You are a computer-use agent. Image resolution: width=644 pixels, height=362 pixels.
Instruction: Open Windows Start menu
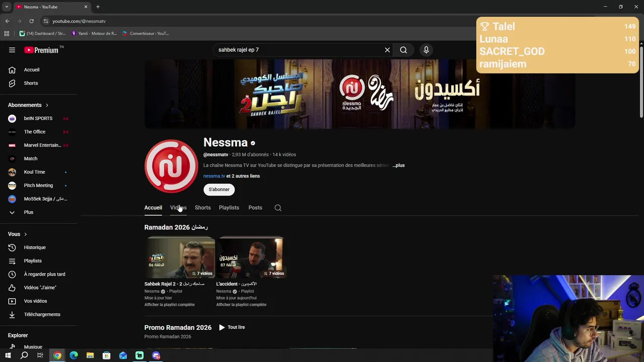coord(8,355)
